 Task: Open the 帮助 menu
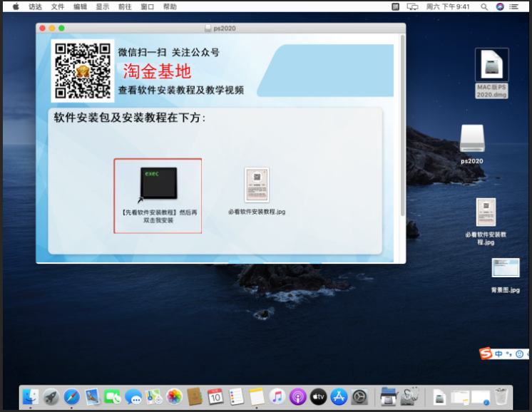pos(170,7)
